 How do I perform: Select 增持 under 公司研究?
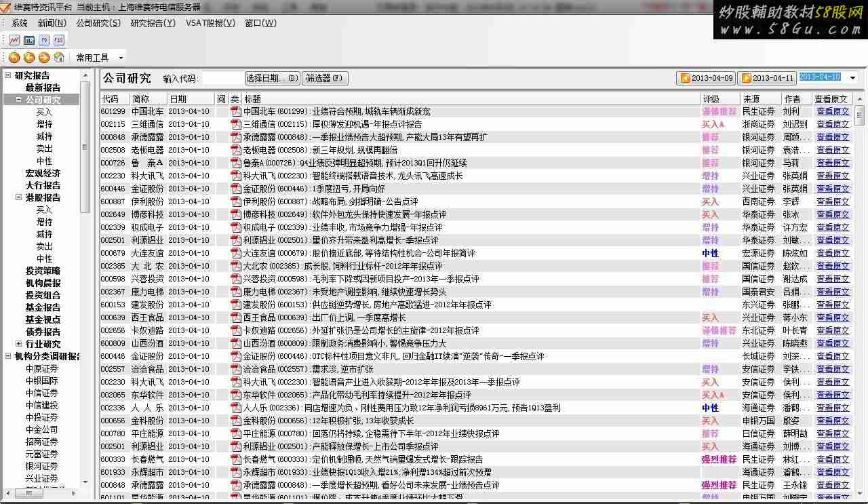pyautogui.click(x=44, y=124)
